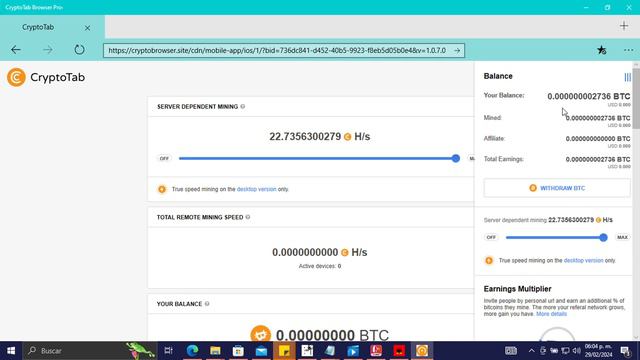Click the Buscar taskbar search box
Image resolution: width=640 pixels, height=360 pixels.
90,351
